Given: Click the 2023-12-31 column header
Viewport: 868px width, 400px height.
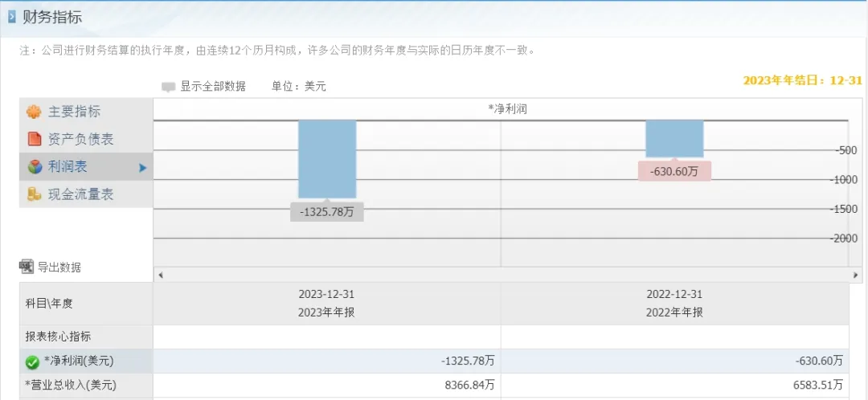Looking at the screenshot, I should click(x=326, y=303).
